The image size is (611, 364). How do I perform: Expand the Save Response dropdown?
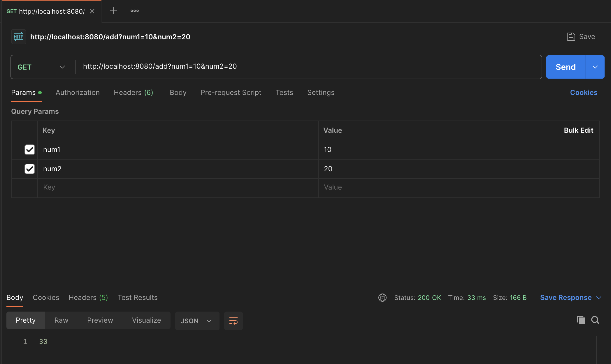[599, 298]
